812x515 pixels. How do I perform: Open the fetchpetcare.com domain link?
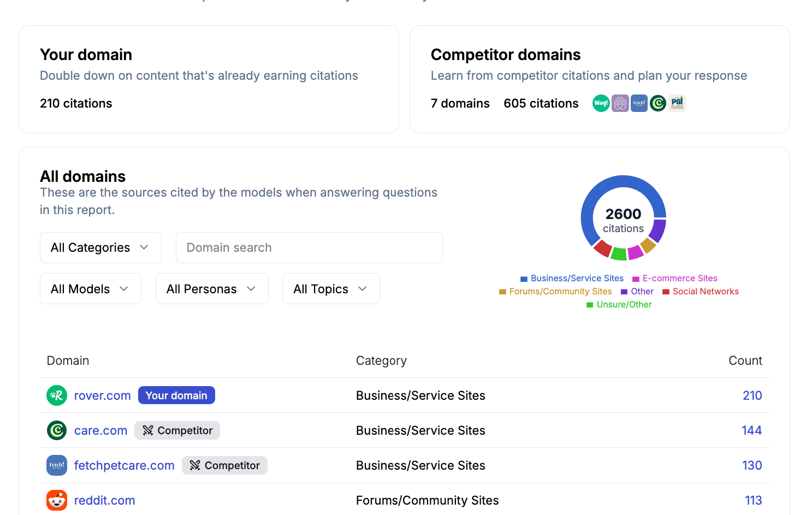125,465
